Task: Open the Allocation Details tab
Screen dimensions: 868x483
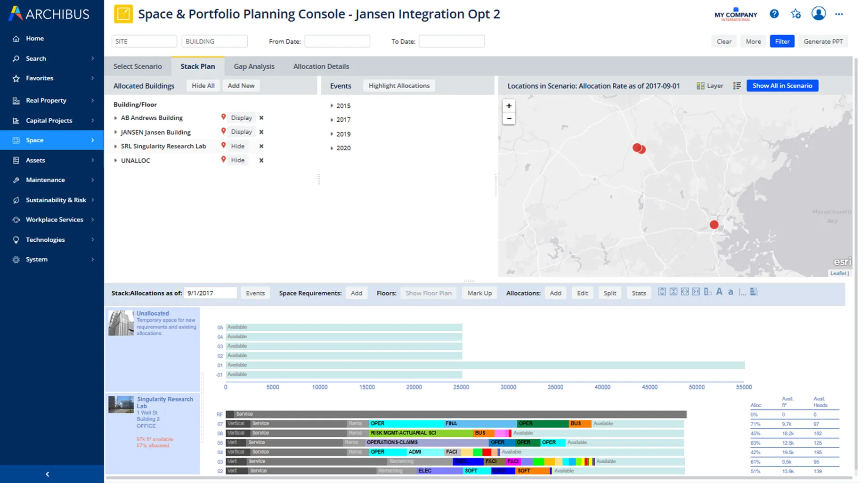Action: (321, 66)
